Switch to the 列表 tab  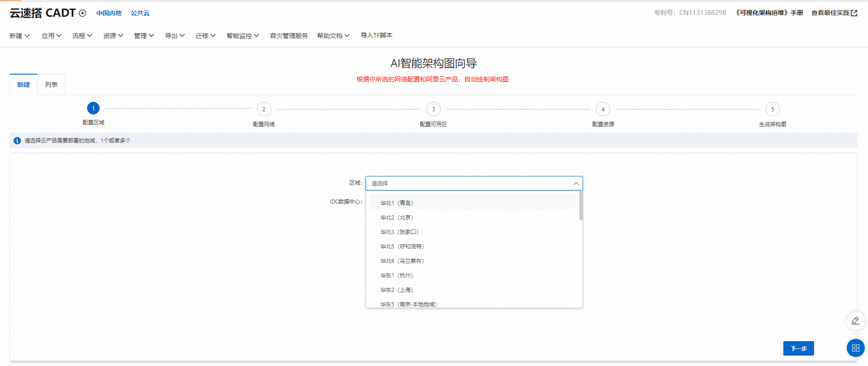(x=51, y=85)
